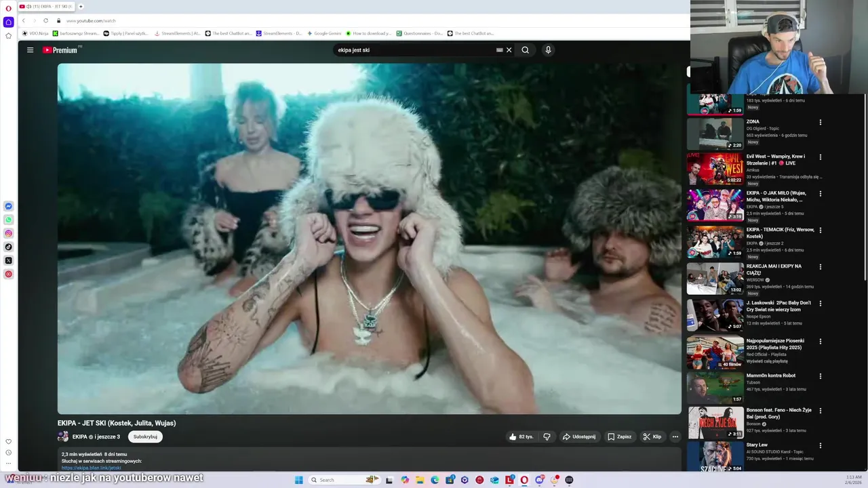Open the Opera menu logo
The width and height of the screenshot is (868, 488).
(8, 7)
